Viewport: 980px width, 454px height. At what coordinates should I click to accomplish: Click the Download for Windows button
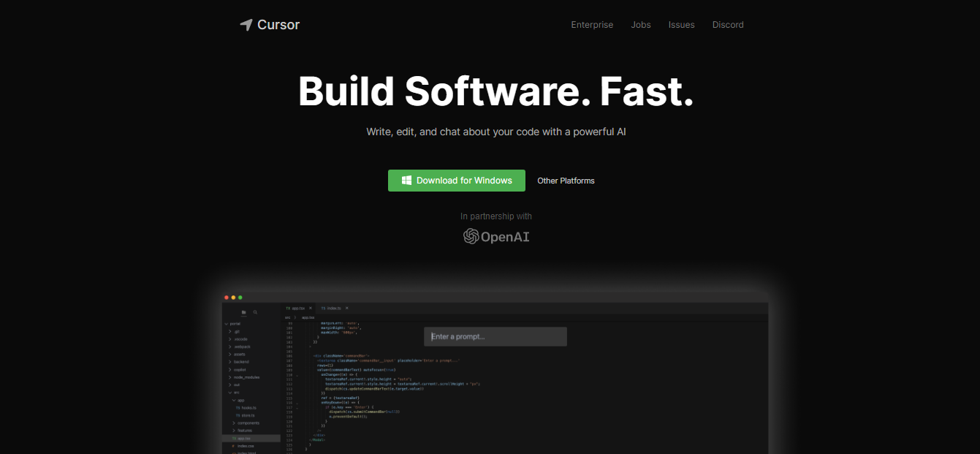tap(457, 181)
